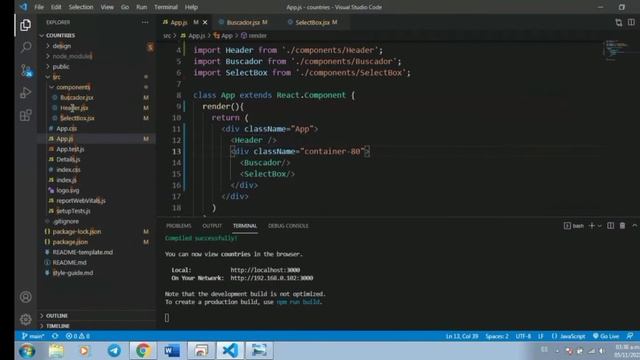Click the App breadcrumb class item

223,36
